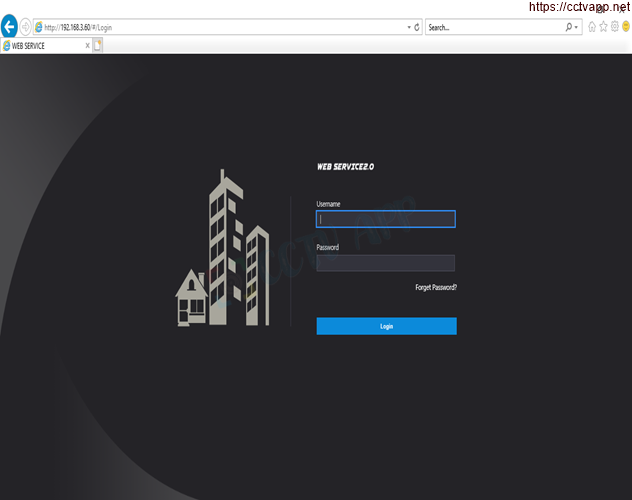
Task: Click the browser Back arrow button
Action: pos(10,27)
